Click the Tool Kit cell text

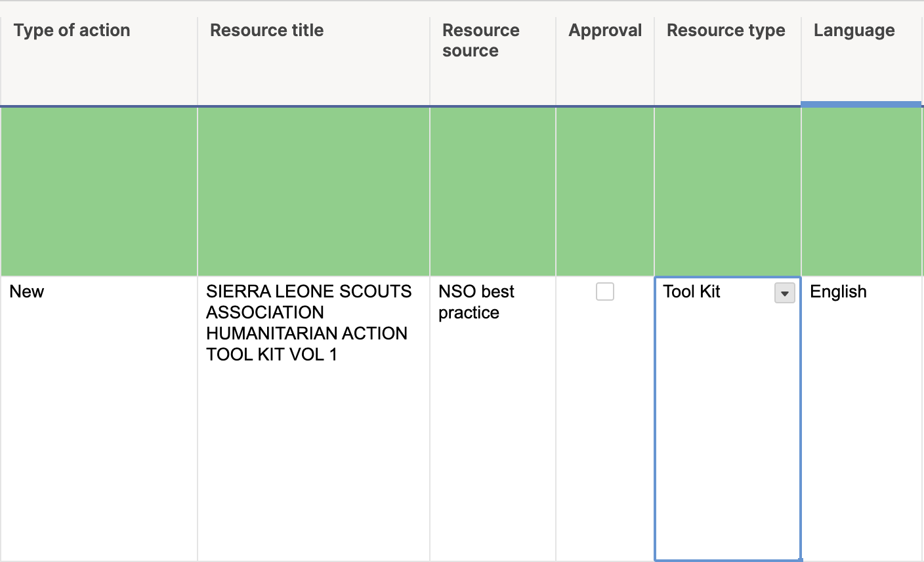(692, 292)
